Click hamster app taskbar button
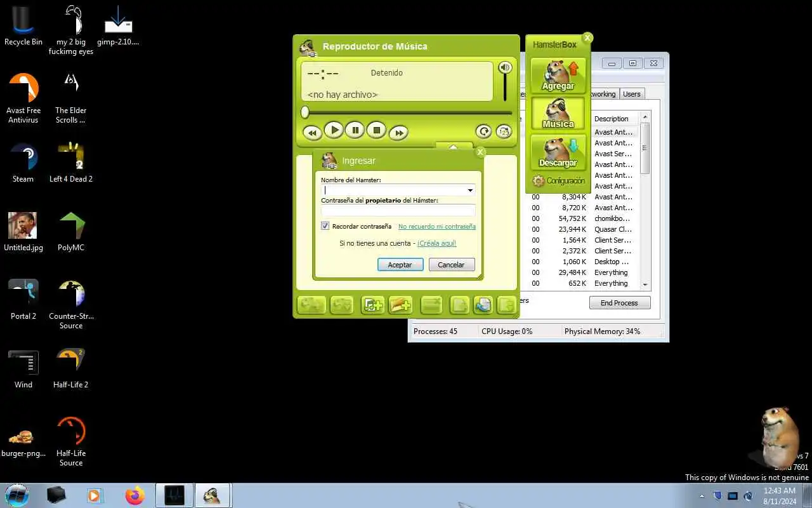Image resolution: width=812 pixels, height=508 pixels. coord(213,495)
